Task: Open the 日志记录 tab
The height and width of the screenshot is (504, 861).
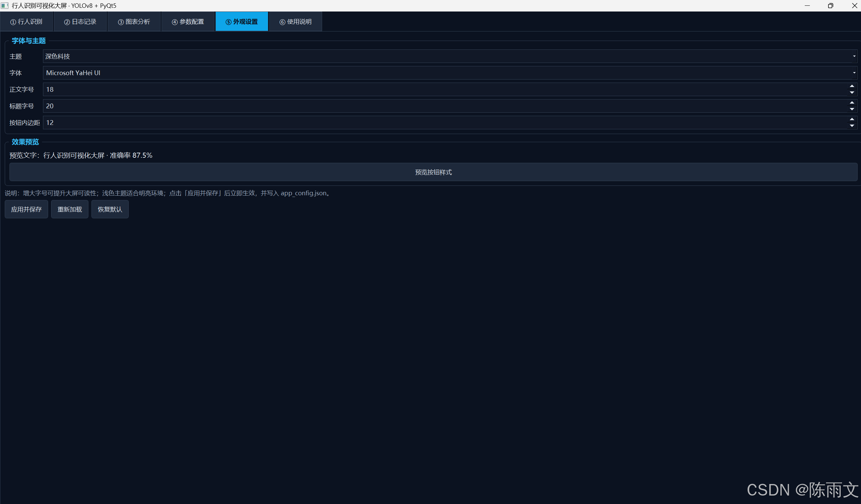Action: point(80,22)
